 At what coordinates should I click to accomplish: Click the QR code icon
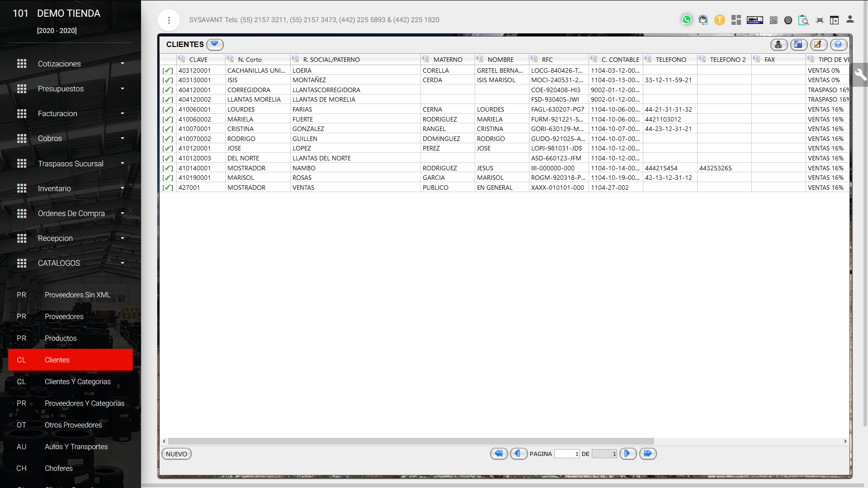pos(774,20)
